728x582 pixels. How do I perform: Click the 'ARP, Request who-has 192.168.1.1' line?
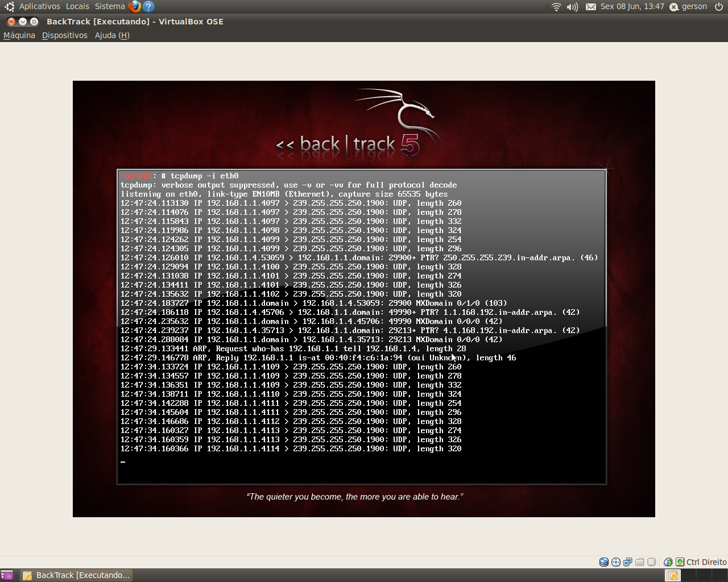tap(293, 349)
